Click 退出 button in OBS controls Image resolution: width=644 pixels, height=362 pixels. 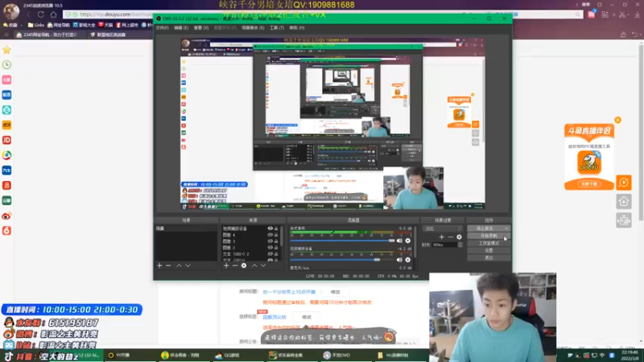489,257
